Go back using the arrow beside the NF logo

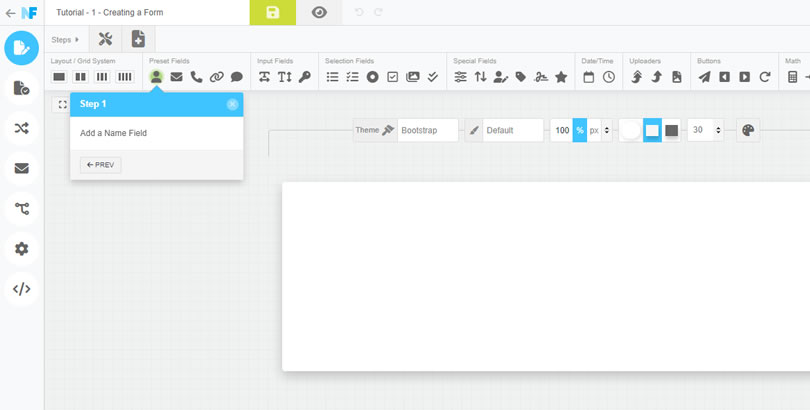click(10, 13)
